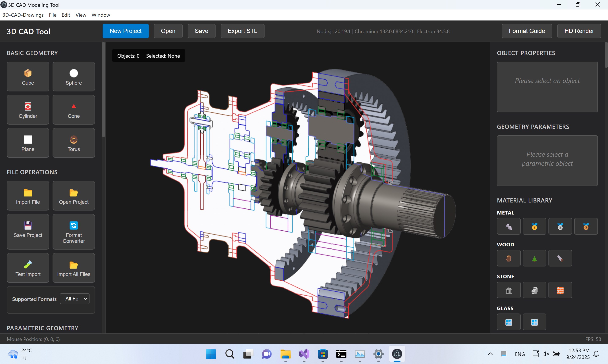Open the Format Converter tool
608x364 pixels.
click(x=74, y=232)
